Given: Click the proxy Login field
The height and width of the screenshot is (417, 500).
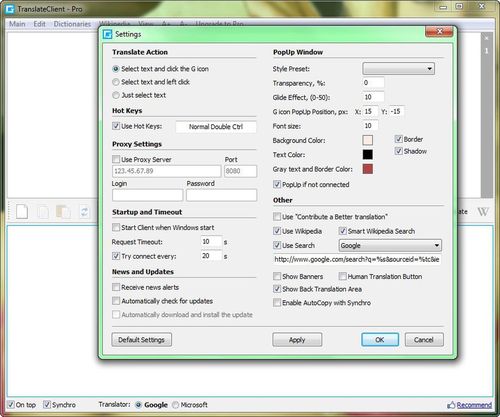Looking at the screenshot, I should coord(148,195).
